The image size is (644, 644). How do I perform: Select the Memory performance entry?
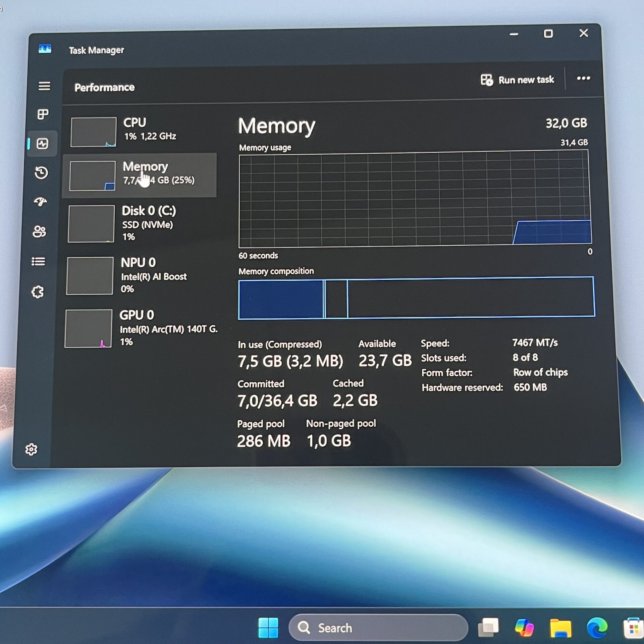coord(140,175)
